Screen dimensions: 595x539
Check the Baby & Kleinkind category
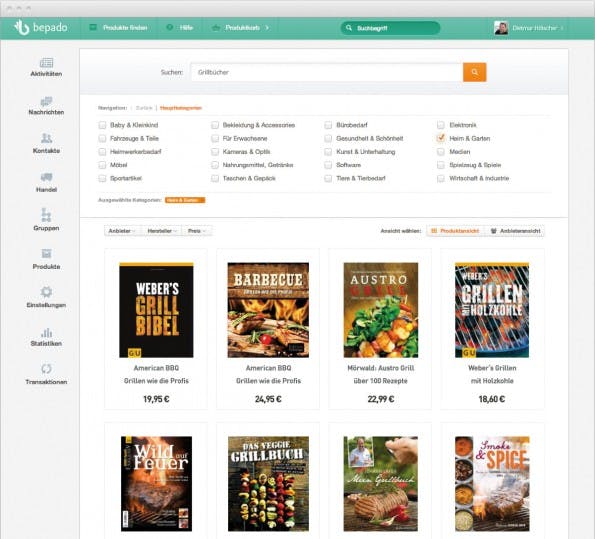coord(102,125)
